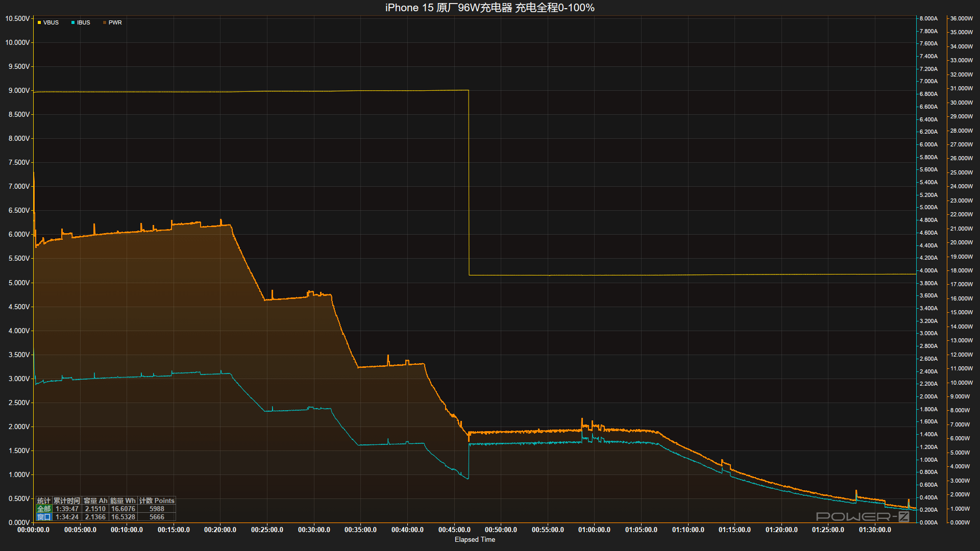Click the 容量 Ah column header
Screen dimensions: 980x551
coord(95,500)
